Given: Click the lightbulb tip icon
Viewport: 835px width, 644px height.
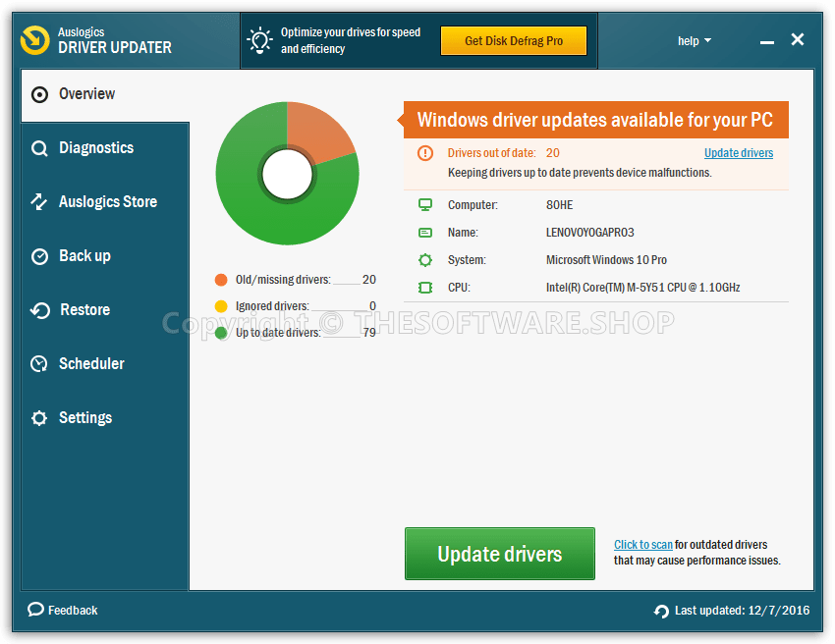Looking at the screenshot, I should (260, 40).
